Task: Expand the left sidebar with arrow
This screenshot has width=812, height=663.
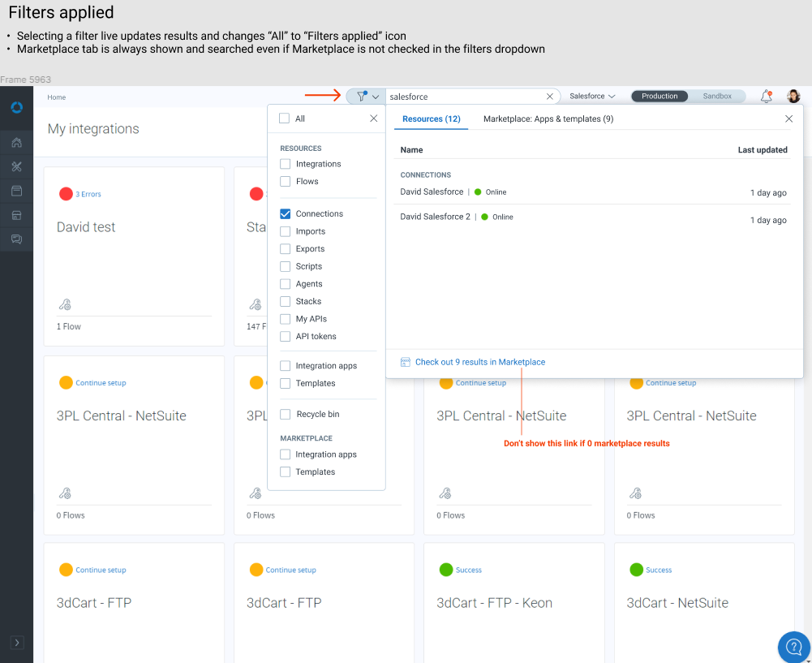Action: click(x=17, y=643)
